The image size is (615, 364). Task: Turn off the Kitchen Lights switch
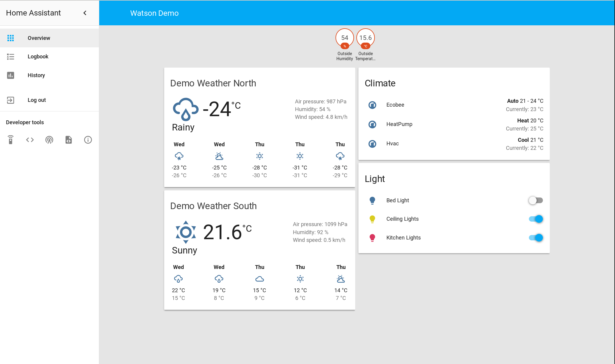click(536, 238)
